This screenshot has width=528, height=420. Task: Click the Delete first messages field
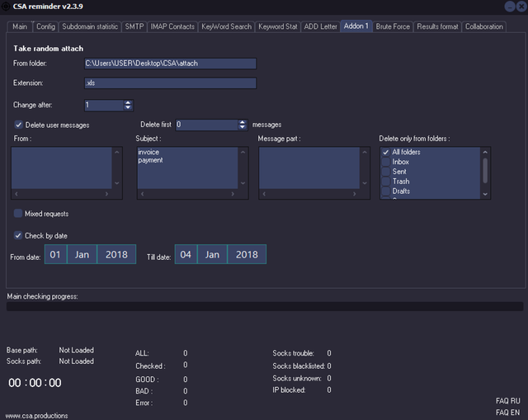click(x=207, y=125)
